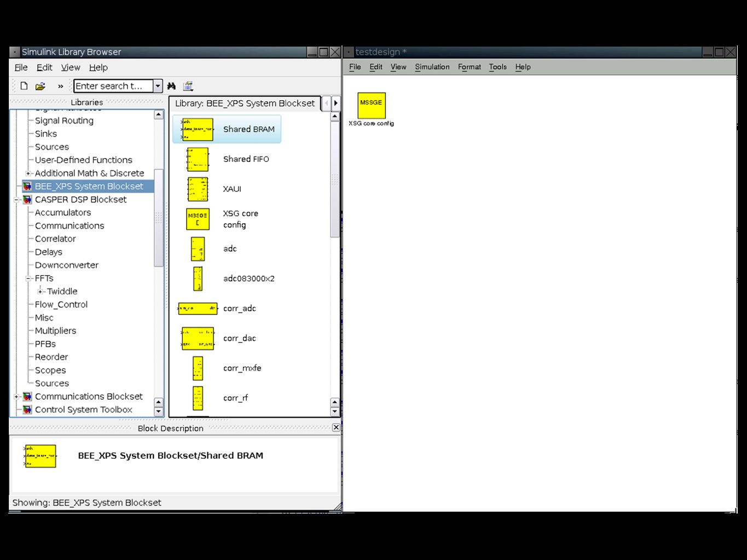Select Sinks in libraries tree
747x560 pixels.
(46, 134)
